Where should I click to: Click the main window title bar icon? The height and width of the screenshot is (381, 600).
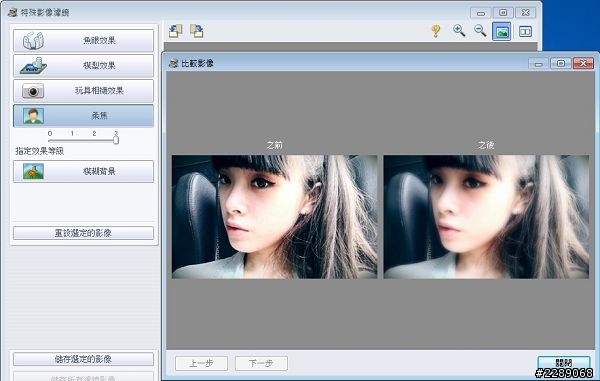pyautogui.click(x=13, y=12)
